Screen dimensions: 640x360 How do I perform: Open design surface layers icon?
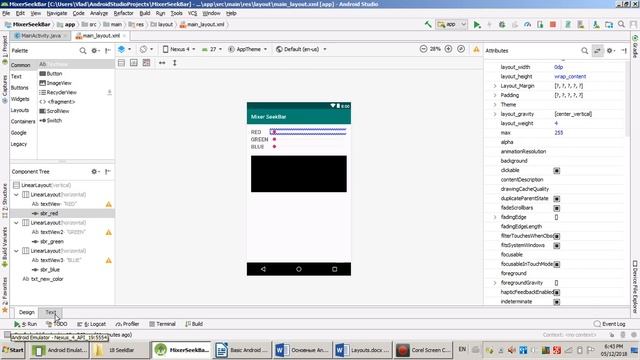(124, 49)
